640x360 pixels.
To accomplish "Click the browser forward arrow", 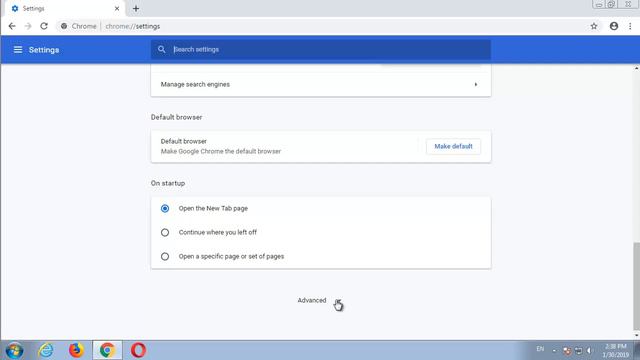I will point(28,26).
